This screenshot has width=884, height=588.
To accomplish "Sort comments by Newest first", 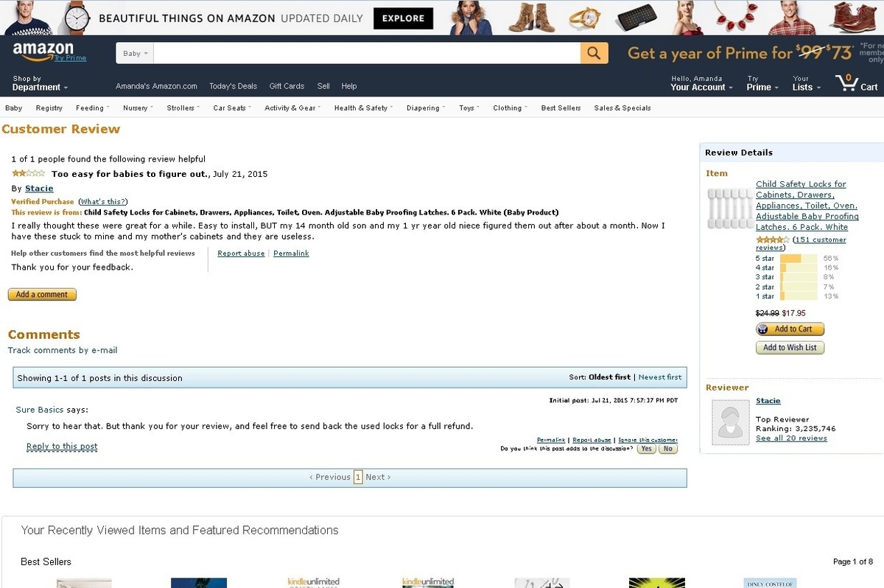I will point(660,377).
